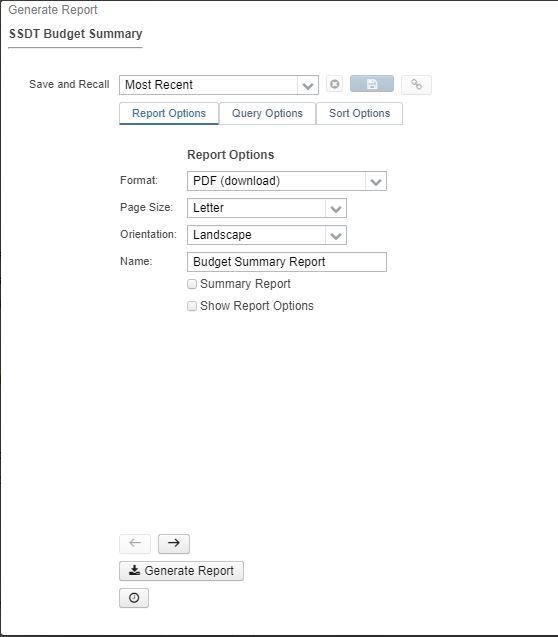Click the Name field Budget Summary Report
Viewport: 558px width, 637px height.
[287, 262]
